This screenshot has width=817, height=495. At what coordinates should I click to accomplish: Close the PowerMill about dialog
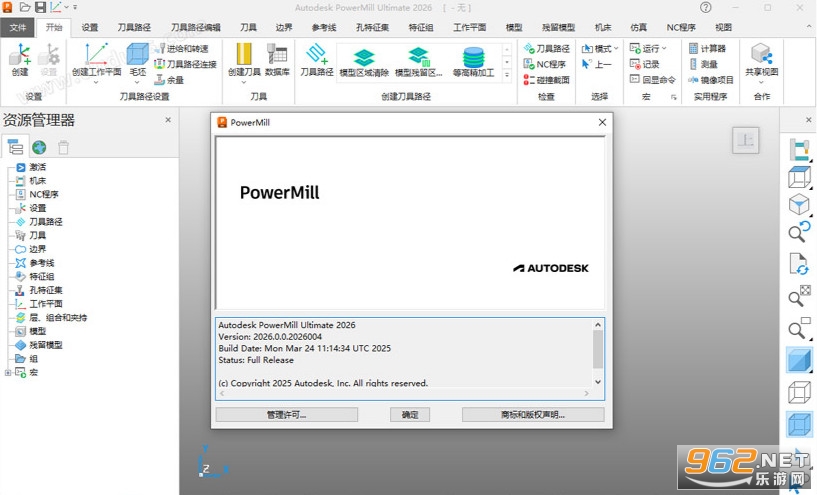pyautogui.click(x=602, y=122)
